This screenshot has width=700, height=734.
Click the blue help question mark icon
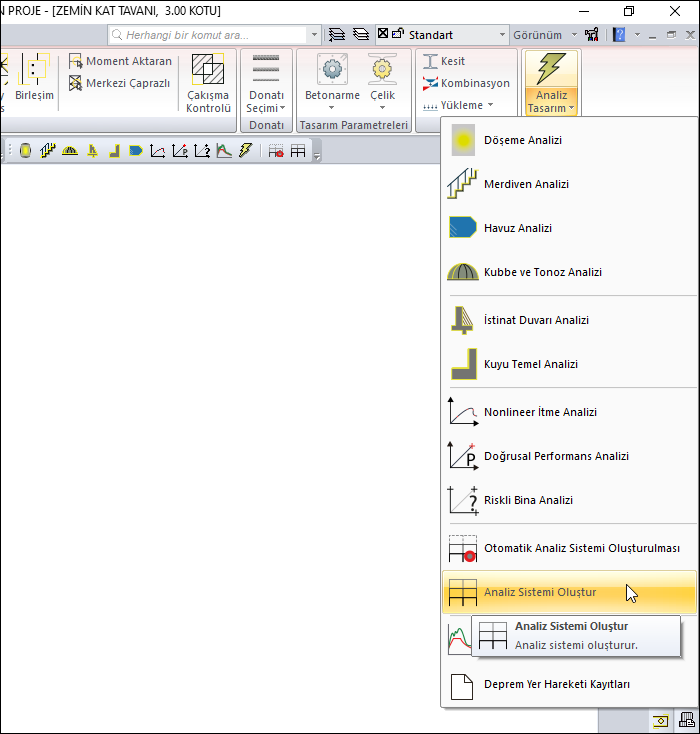[619, 35]
